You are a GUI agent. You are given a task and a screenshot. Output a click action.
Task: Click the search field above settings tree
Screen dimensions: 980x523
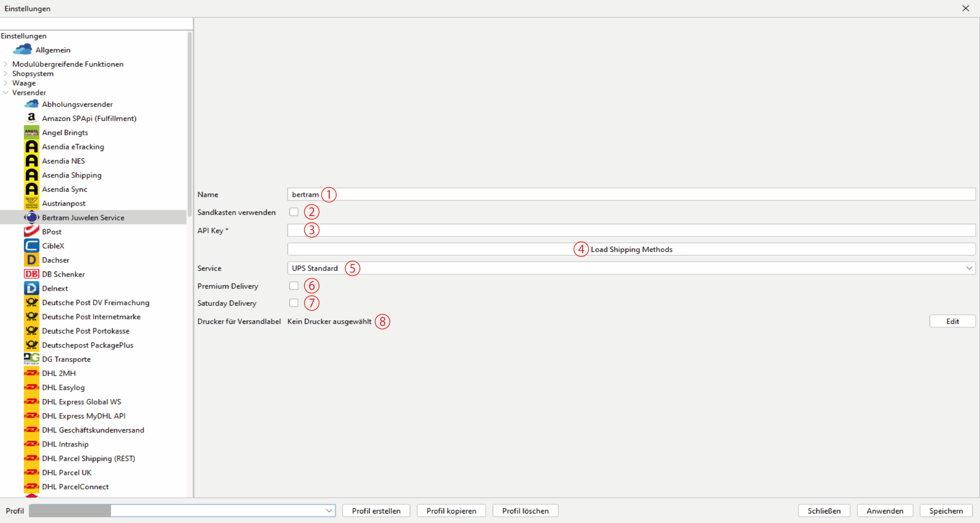click(x=96, y=24)
